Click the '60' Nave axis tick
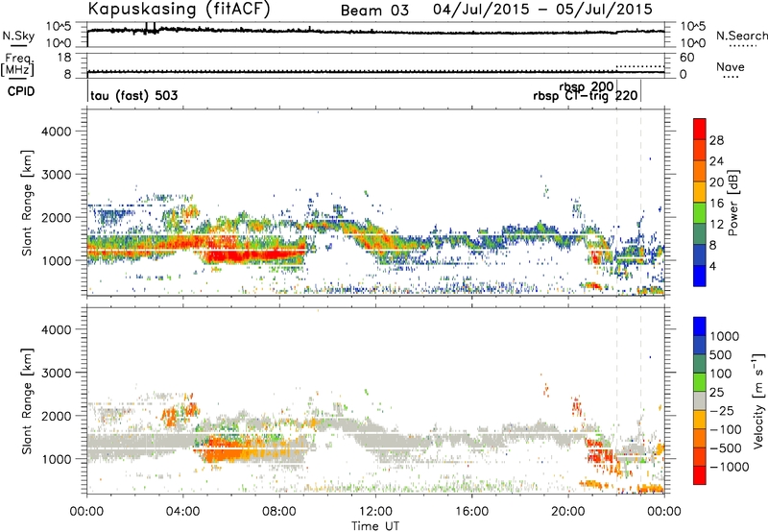 [x=686, y=58]
